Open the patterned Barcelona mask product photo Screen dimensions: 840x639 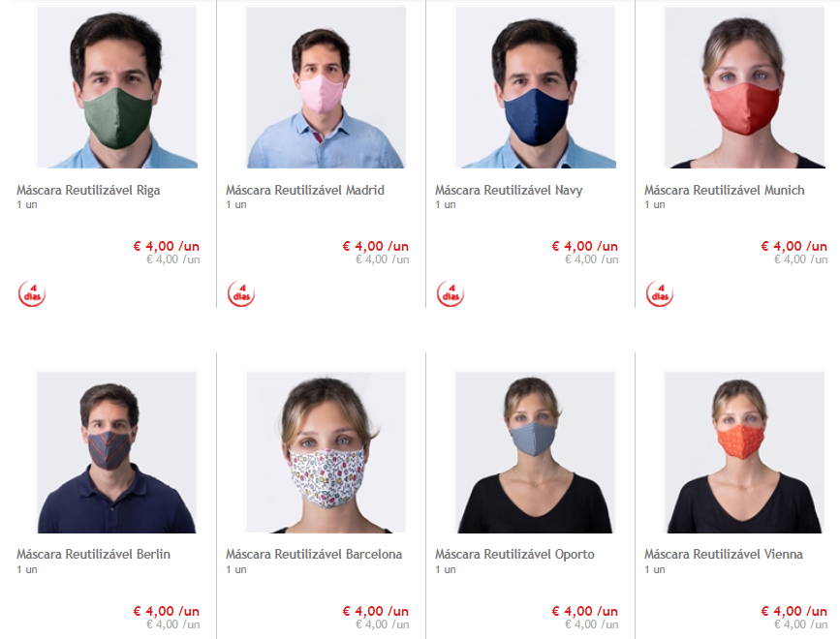click(x=326, y=452)
